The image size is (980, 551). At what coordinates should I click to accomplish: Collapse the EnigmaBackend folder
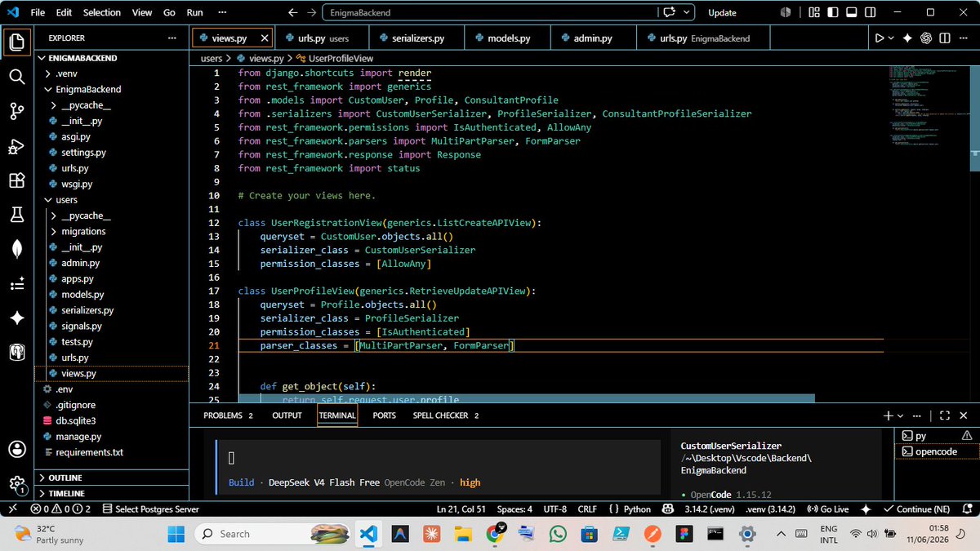(x=47, y=89)
